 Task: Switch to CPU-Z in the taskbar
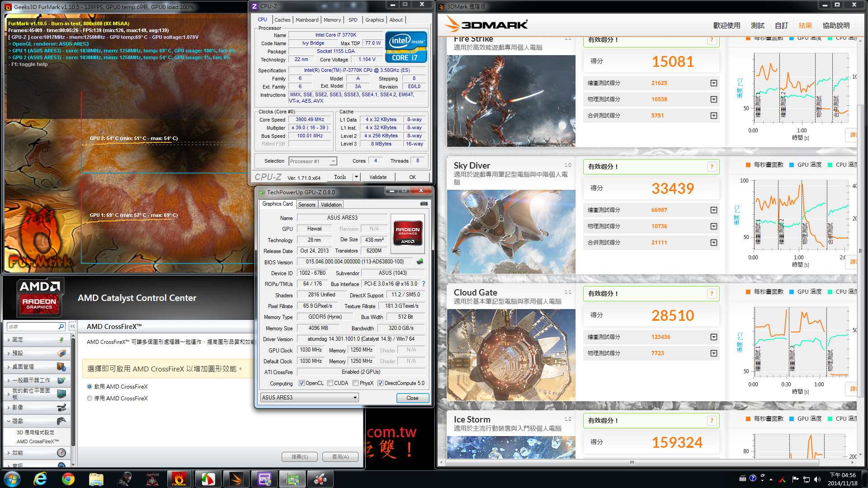(264, 479)
